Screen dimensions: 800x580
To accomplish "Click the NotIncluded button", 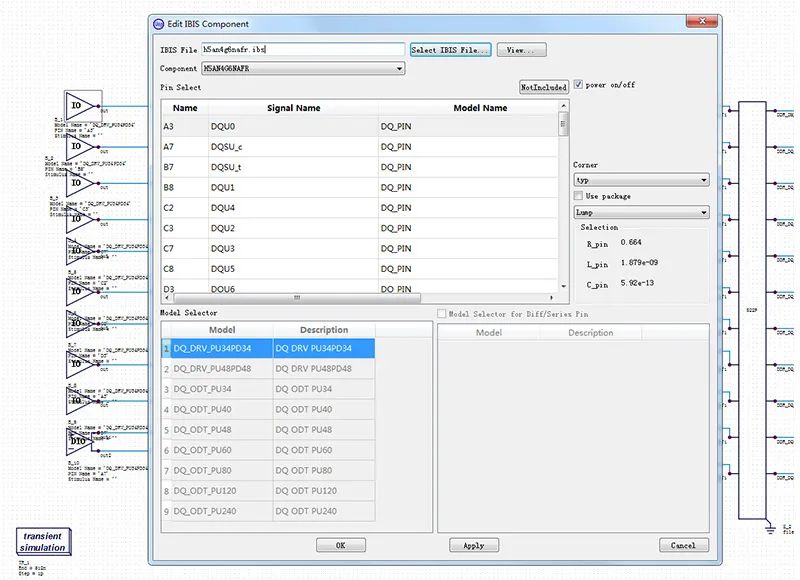I will pyautogui.click(x=543, y=87).
